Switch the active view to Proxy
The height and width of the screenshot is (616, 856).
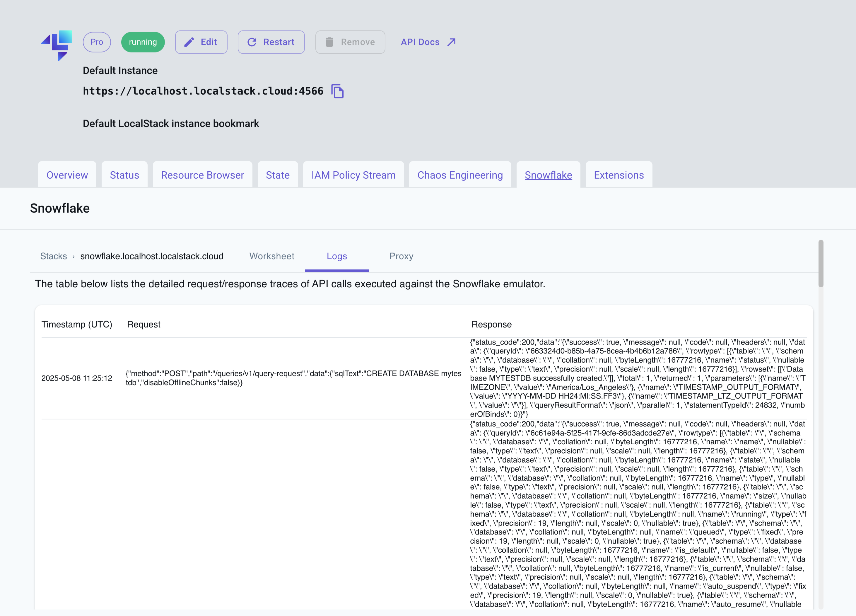pyautogui.click(x=401, y=256)
